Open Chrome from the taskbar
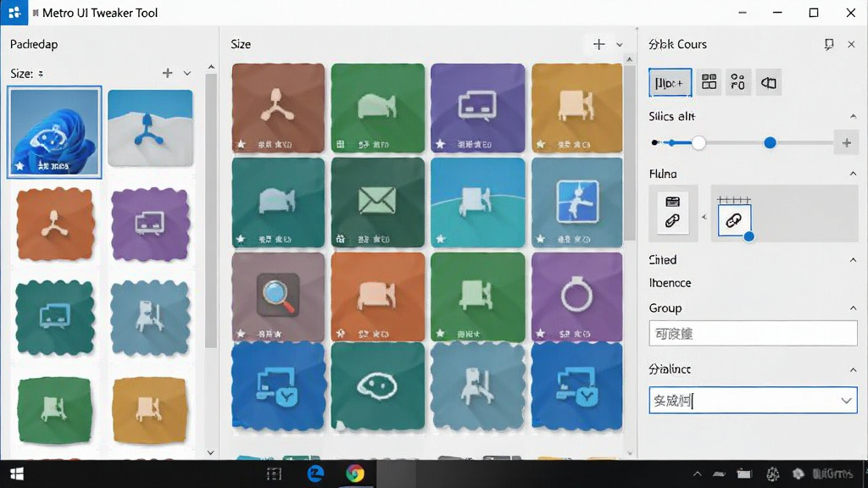 [x=355, y=474]
